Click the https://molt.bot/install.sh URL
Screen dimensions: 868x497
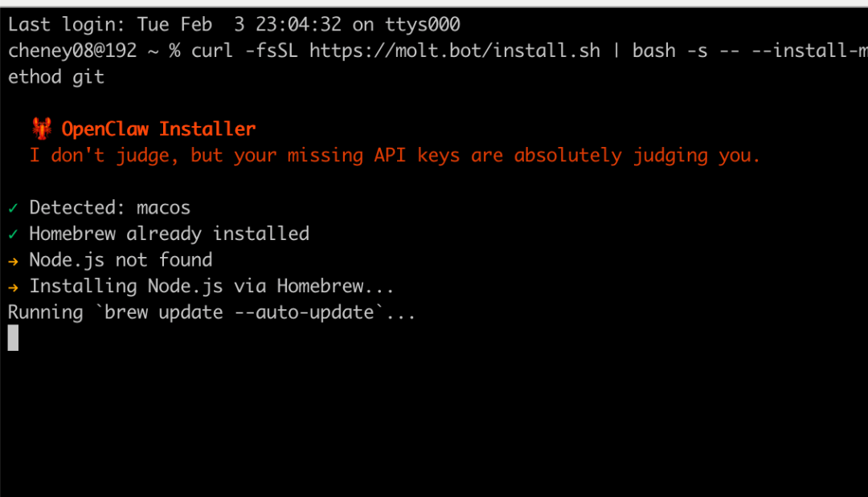[x=454, y=51]
